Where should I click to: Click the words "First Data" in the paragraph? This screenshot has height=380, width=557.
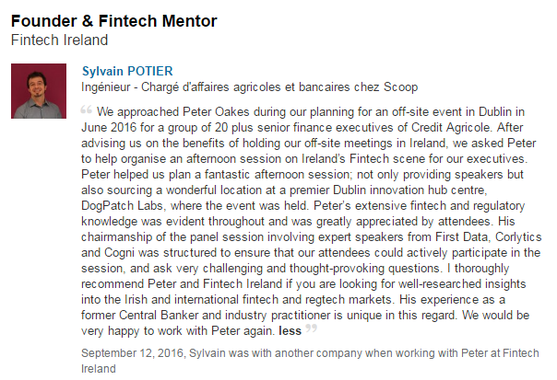click(x=463, y=237)
